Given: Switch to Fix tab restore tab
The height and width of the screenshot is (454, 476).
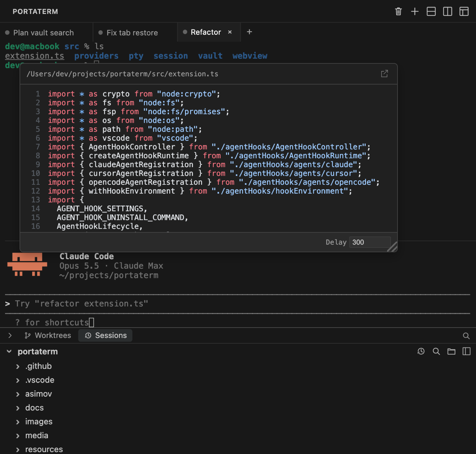Looking at the screenshot, I should click(135, 32).
